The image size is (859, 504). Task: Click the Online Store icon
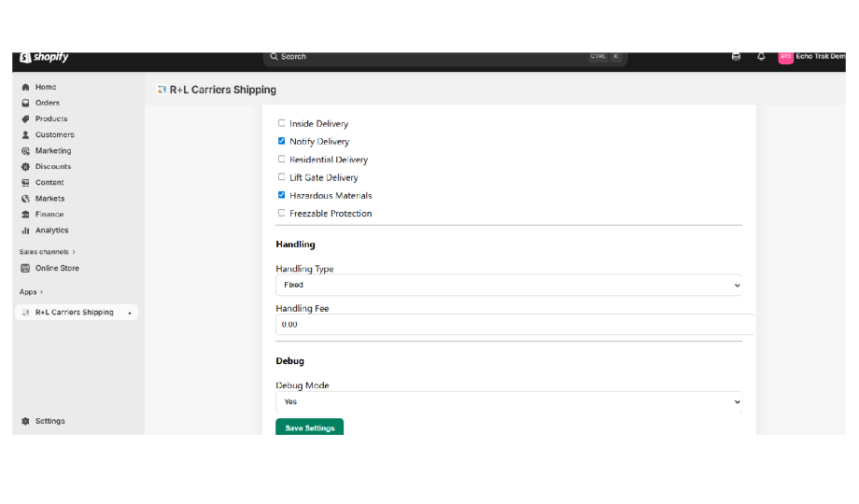(25, 268)
